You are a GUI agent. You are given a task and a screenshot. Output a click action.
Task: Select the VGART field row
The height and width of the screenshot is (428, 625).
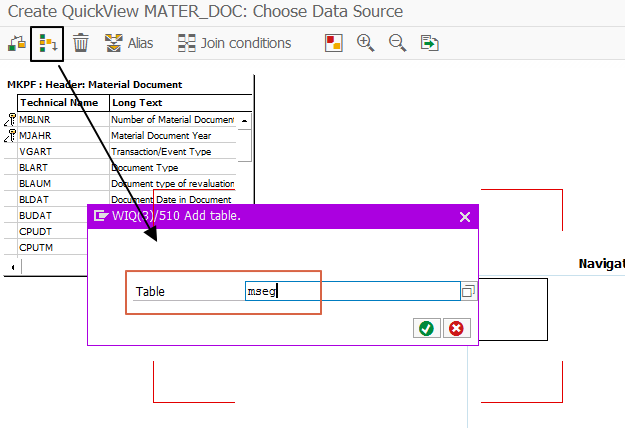tap(127, 151)
